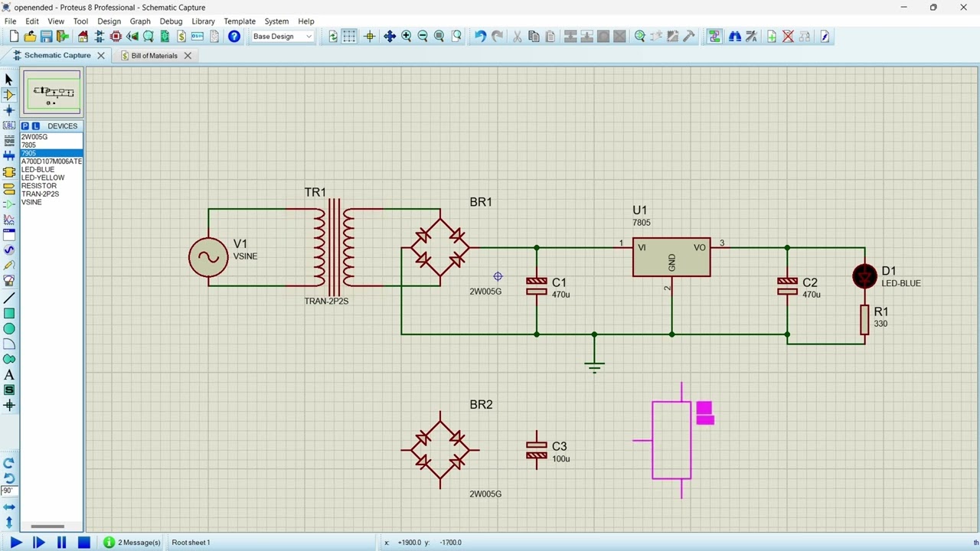This screenshot has height=551, width=980.
Task: Open the blue Help question icon
Action: click(x=234, y=36)
